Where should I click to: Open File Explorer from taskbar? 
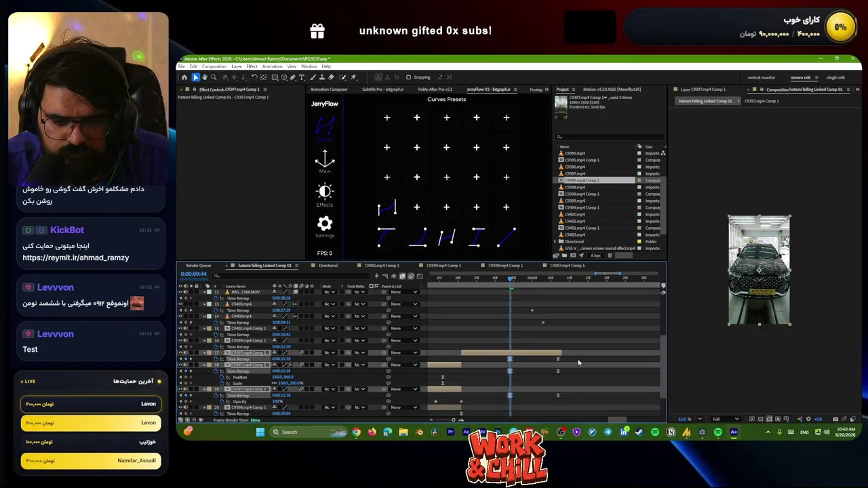[x=403, y=432]
